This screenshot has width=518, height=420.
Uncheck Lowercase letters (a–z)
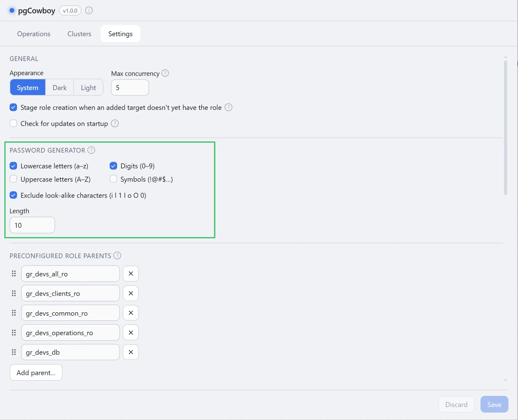(13, 166)
